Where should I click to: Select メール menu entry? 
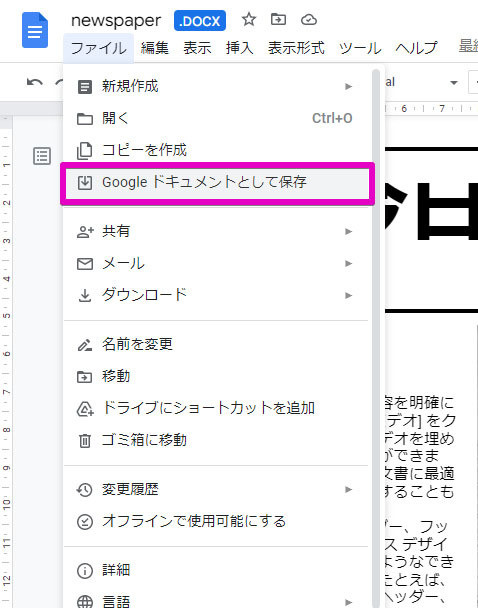point(216,264)
